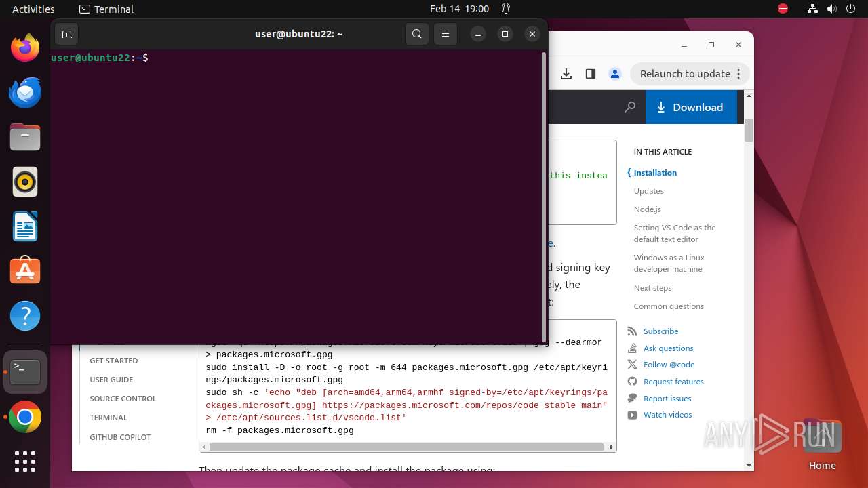Image resolution: width=868 pixels, height=488 pixels.
Task: Jump to Next steps section
Action: pos(652,288)
